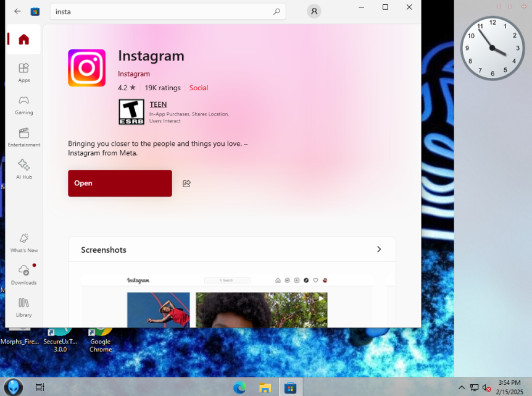Screen dimensions: 532x396
Task: Open Task View on taskbar
Action: click(39, 387)
